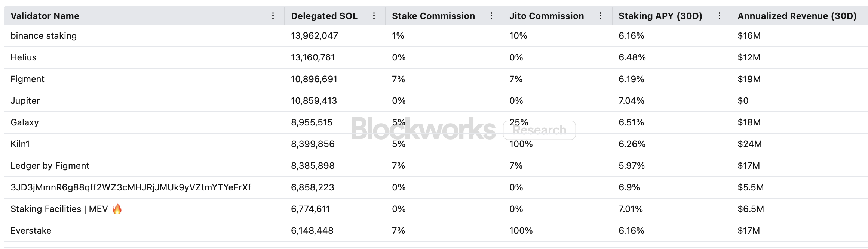The width and height of the screenshot is (868, 249).
Task: Click Stake Commission column kebab menu
Action: click(x=491, y=16)
